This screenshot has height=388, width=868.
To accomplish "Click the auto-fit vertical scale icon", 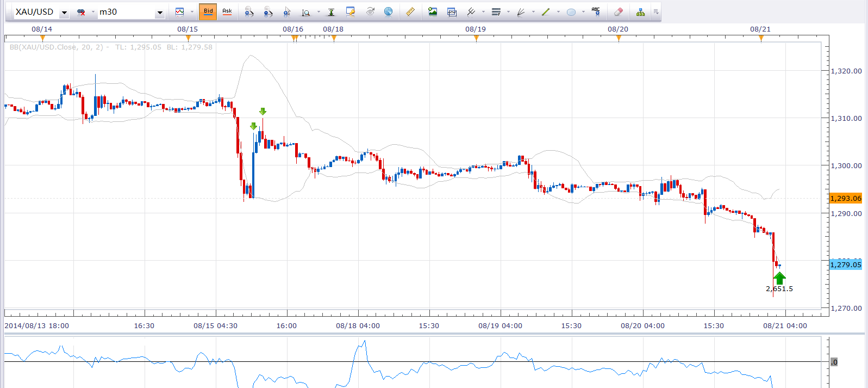I will pos(331,11).
